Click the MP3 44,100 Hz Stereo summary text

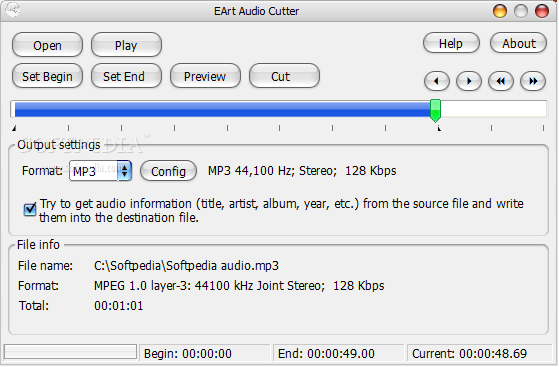pos(302,171)
